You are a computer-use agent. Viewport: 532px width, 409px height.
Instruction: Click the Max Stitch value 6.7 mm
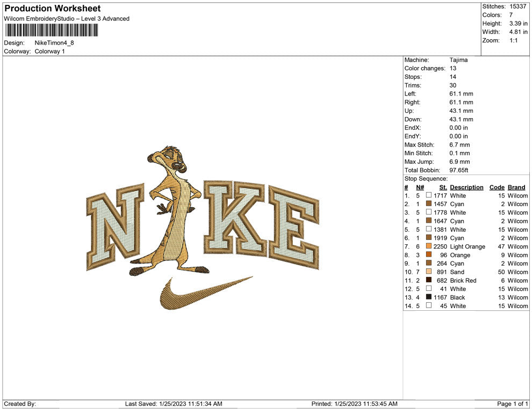460,145
